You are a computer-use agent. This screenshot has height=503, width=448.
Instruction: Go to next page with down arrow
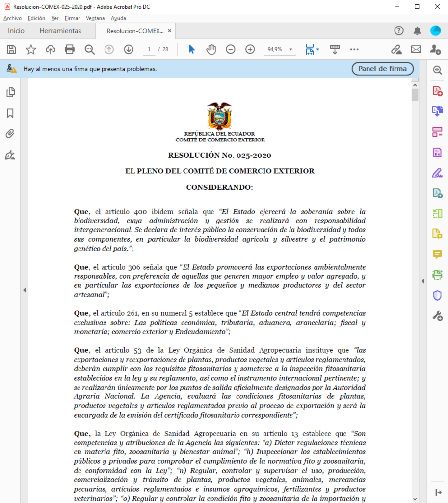[129, 49]
